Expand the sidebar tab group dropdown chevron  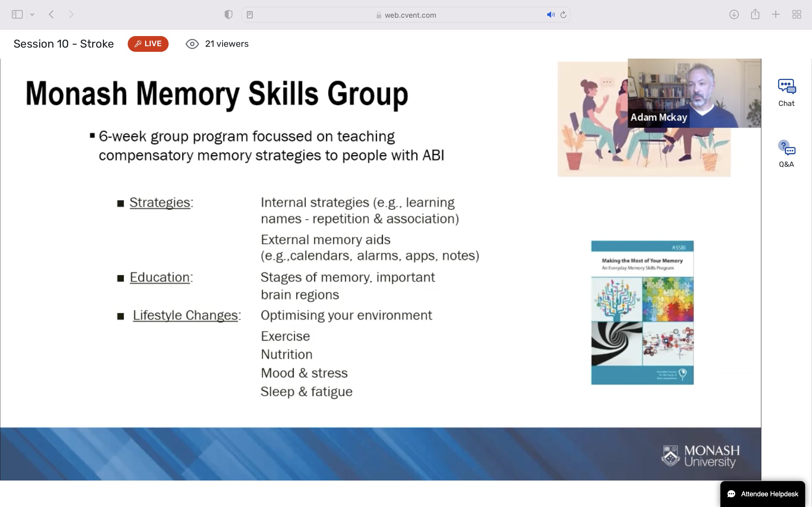pos(32,14)
